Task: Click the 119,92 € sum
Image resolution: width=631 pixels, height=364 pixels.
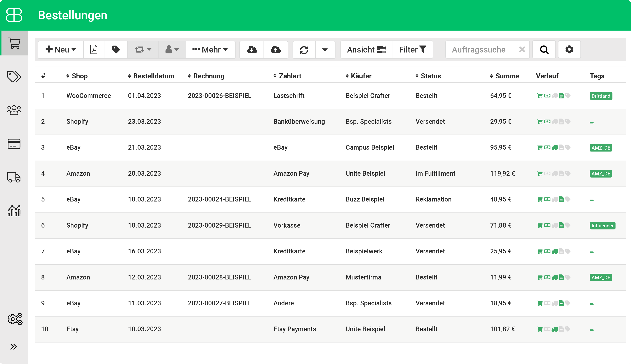Action: pos(502,174)
